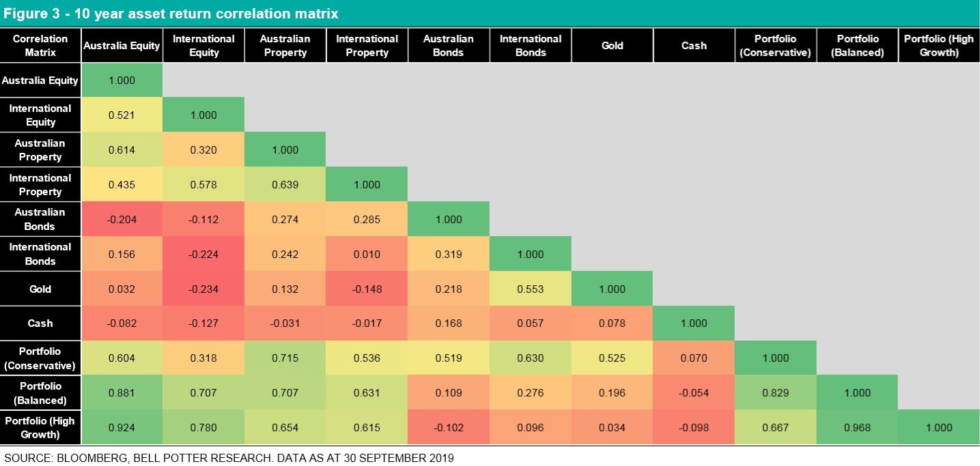Click the cell showing 0.521

(x=122, y=115)
